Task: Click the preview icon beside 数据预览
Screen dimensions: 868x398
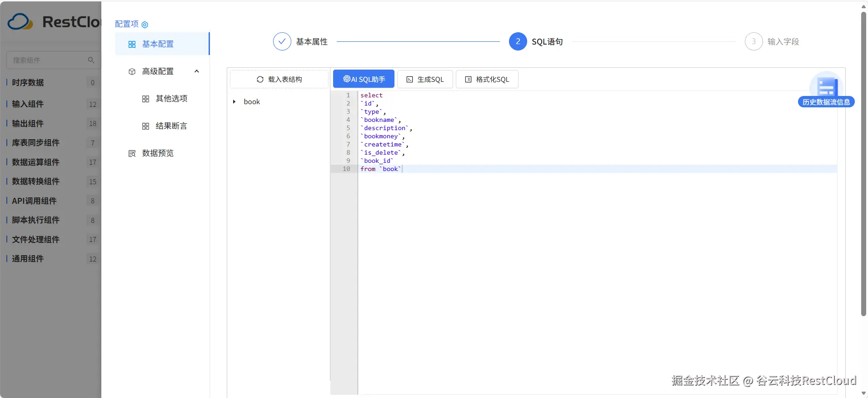Action: tap(132, 153)
